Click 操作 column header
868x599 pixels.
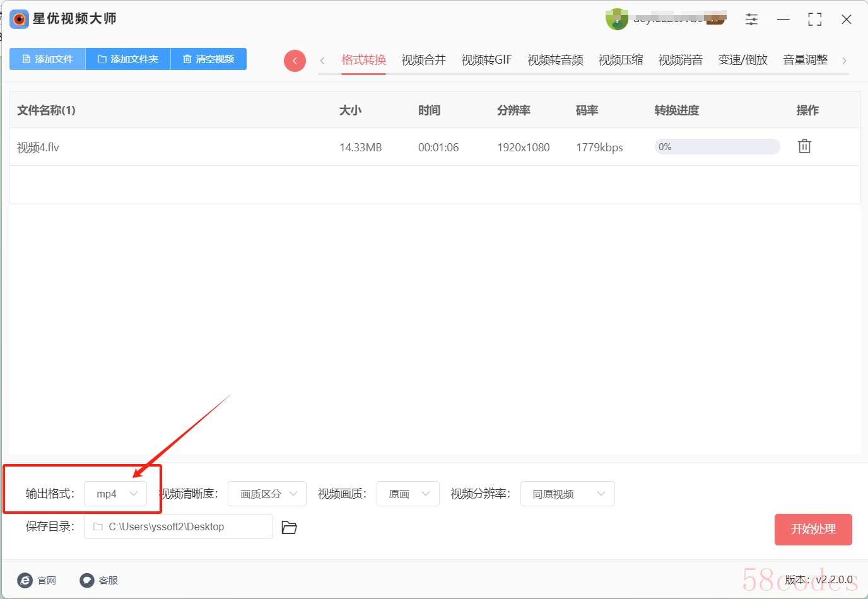tap(807, 110)
